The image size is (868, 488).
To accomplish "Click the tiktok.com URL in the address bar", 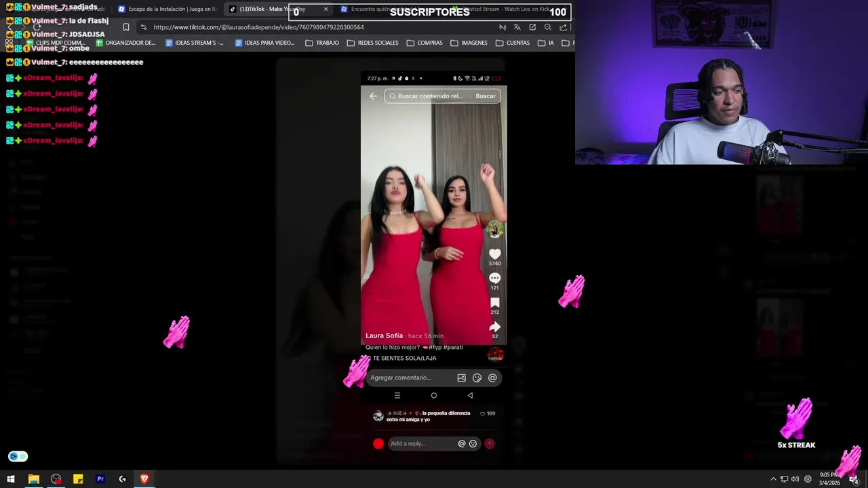I will (x=258, y=27).
